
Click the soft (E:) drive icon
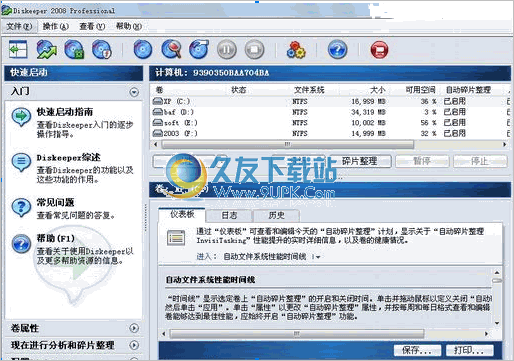point(158,122)
